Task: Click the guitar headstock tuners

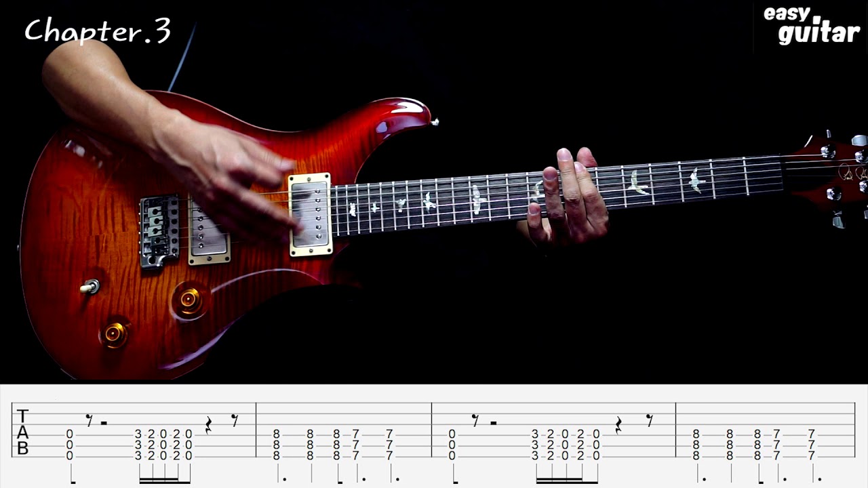Action: click(844, 178)
